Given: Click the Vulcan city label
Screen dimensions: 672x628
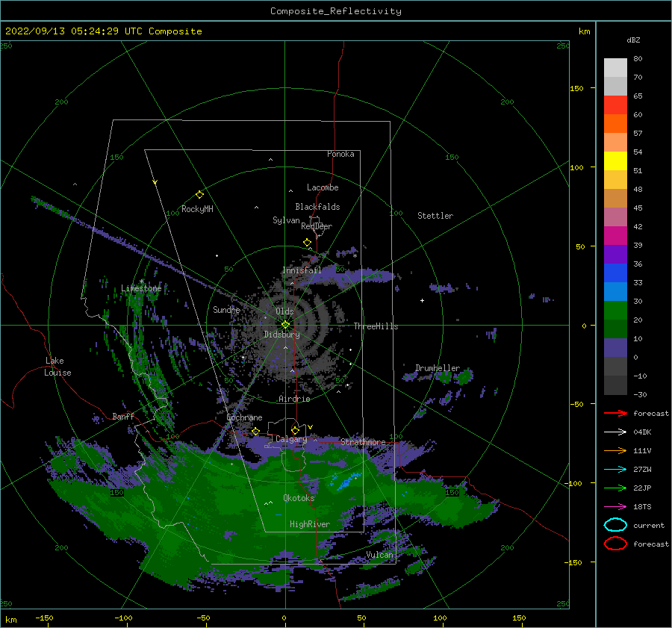Looking at the screenshot, I should click(x=379, y=555).
